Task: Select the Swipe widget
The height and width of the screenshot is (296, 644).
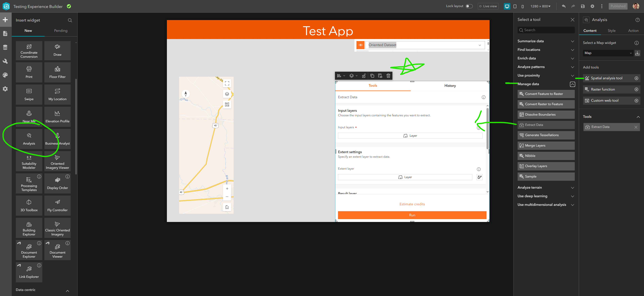Action: [29, 95]
